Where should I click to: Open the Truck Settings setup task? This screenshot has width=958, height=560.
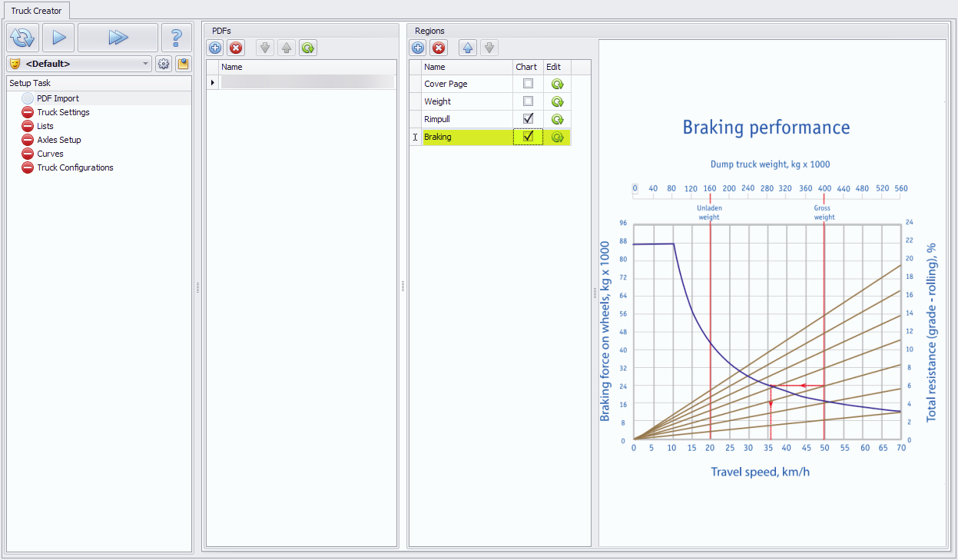(63, 112)
